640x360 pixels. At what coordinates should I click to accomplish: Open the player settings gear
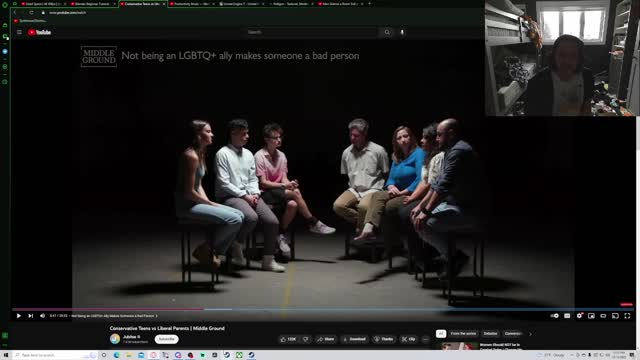pyautogui.click(x=579, y=316)
